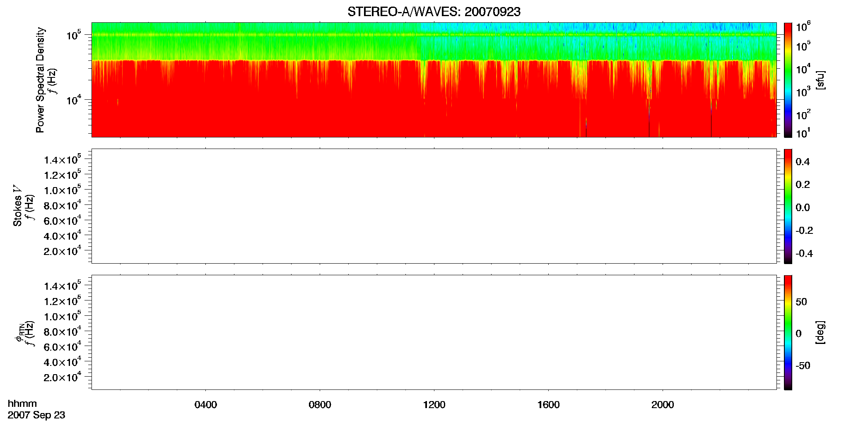Viewport: 868px width, 447px height.
Task: Select the 0800 time tick label
Action: pos(320,405)
